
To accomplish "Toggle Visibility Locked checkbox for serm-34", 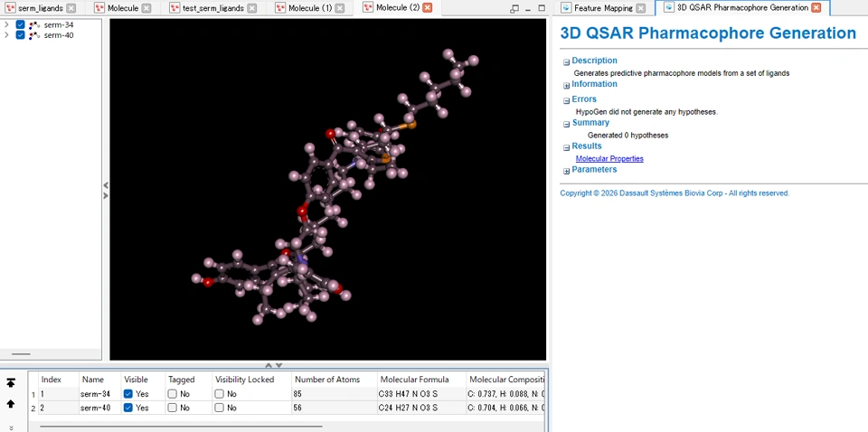I will coord(219,394).
